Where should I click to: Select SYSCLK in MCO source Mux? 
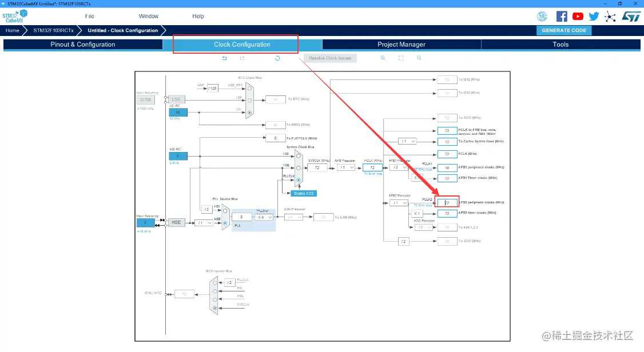point(215,307)
